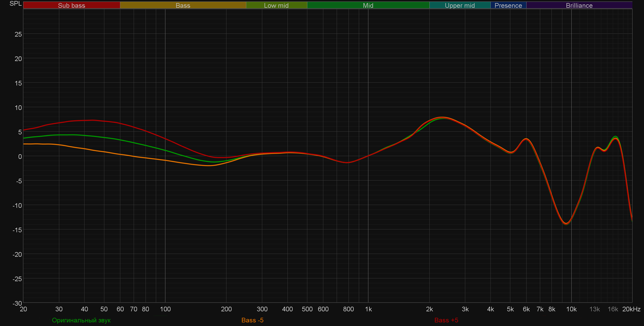
Task: Select the Bass frequency band header
Action: (x=183, y=5)
